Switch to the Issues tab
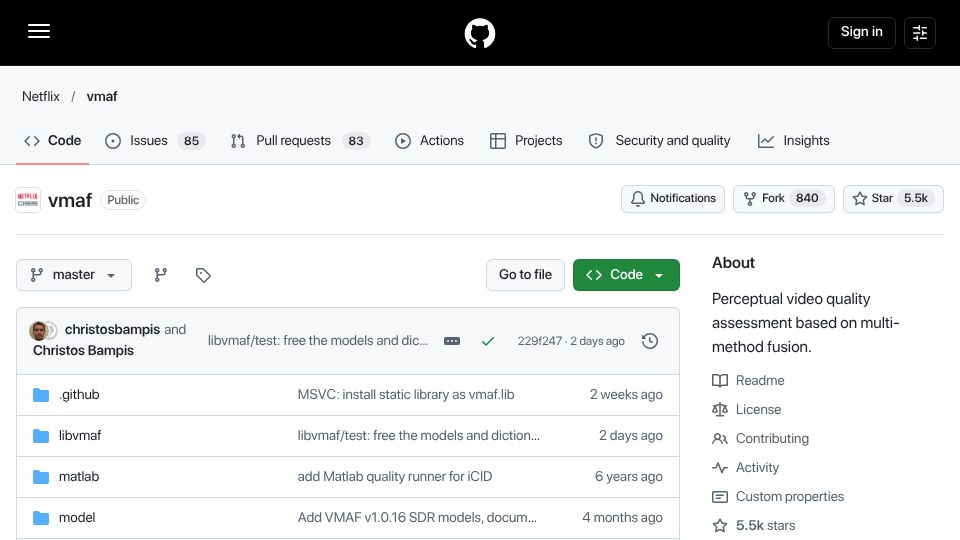This screenshot has height=540, width=960. point(156,141)
